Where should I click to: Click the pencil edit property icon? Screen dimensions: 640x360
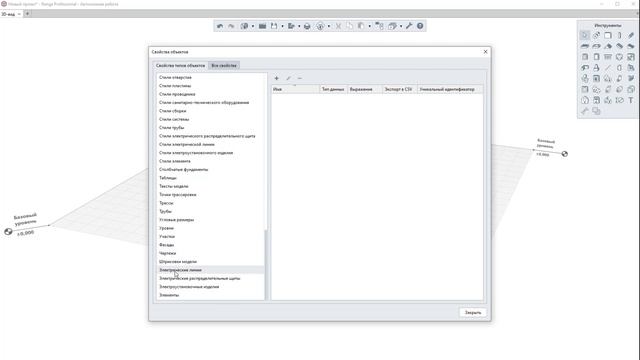tap(289, 78)
